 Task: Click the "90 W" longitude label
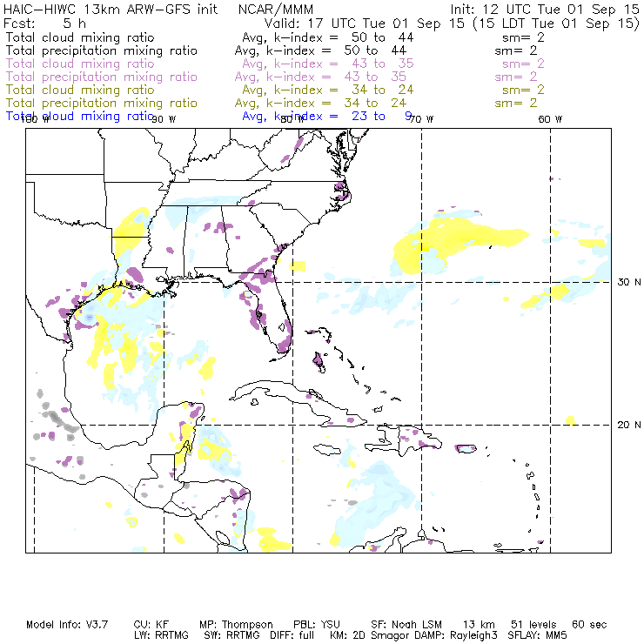164,119
